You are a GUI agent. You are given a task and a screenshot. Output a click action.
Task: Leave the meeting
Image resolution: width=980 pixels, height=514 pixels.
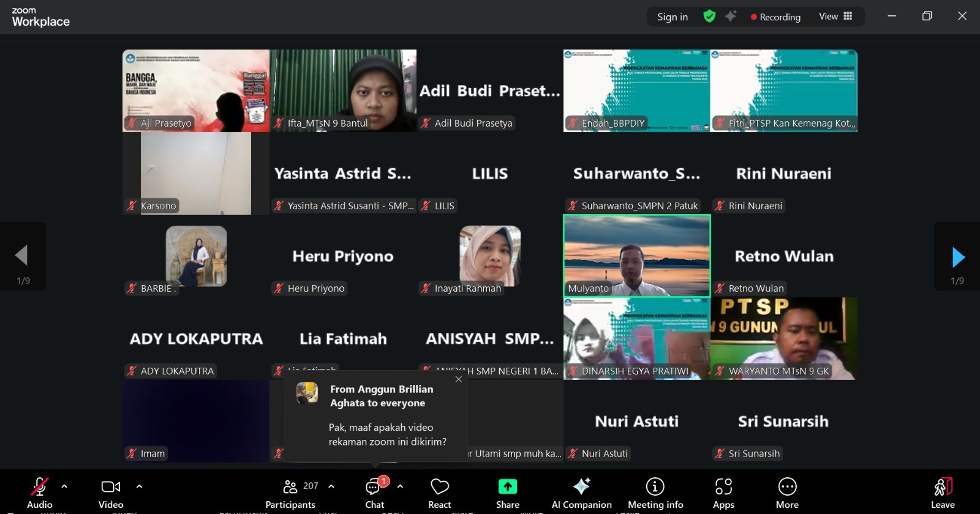click(x=943, y=493)
